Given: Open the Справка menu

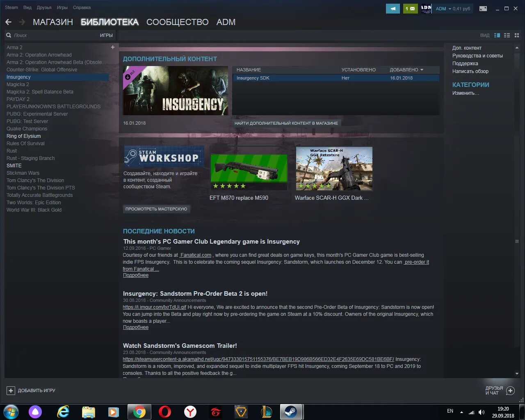Looking at the screenshot, I should pyautogui.click(x=82, y=7).
